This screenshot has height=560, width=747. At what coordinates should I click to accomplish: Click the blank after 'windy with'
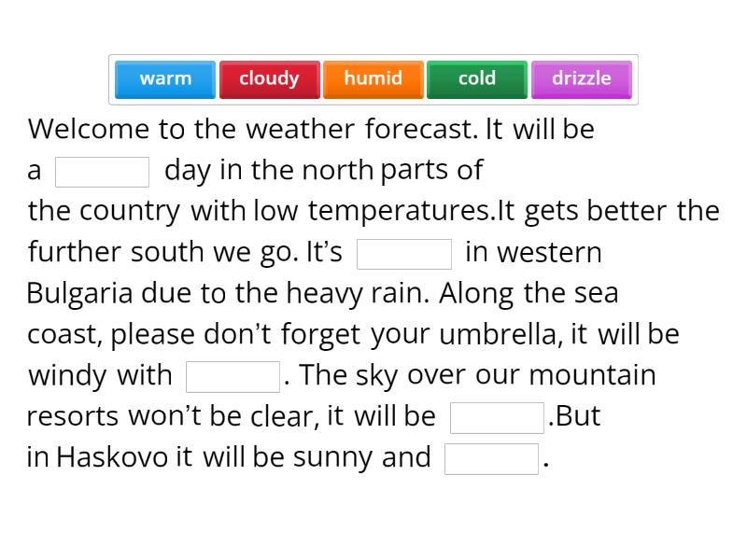[x=234, y=375]
